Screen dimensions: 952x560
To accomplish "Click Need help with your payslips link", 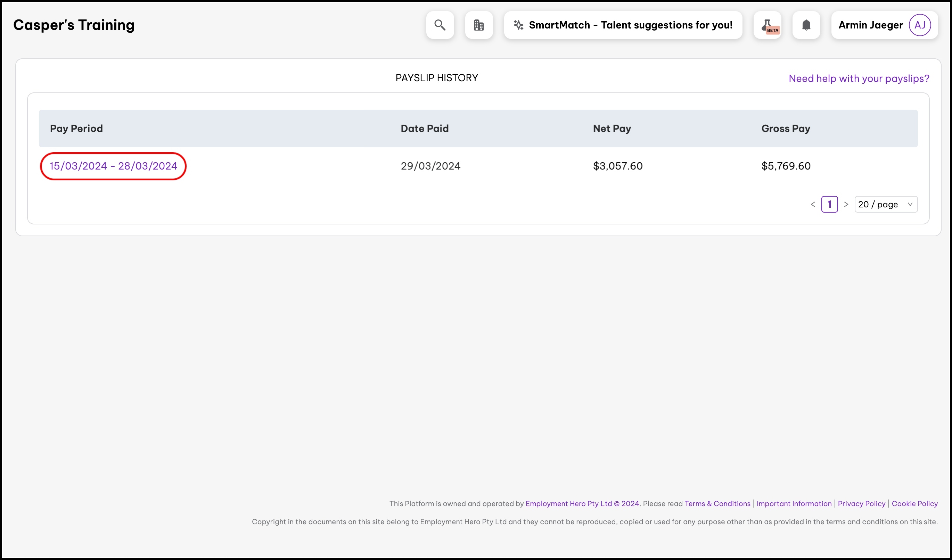I will (859, 79).
